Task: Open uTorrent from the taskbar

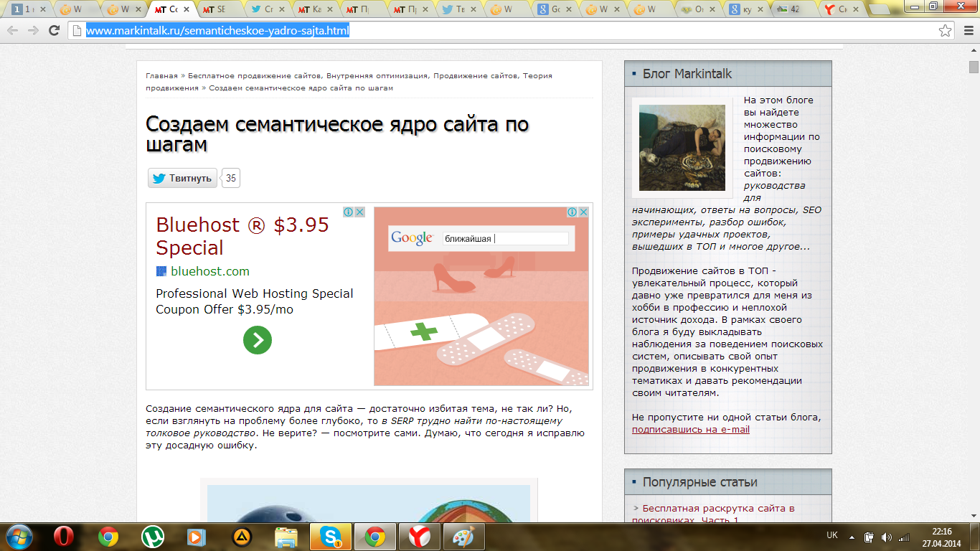Action: click(x=152, y=536)
